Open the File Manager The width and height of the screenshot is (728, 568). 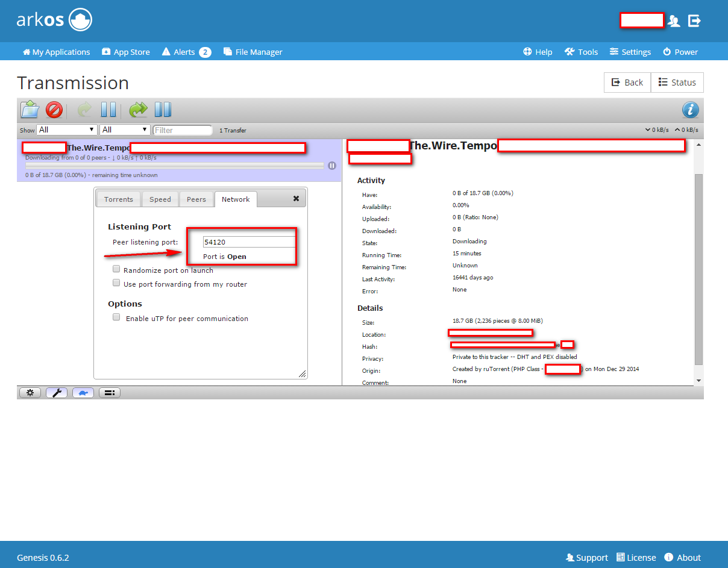[x=253, y=52]
